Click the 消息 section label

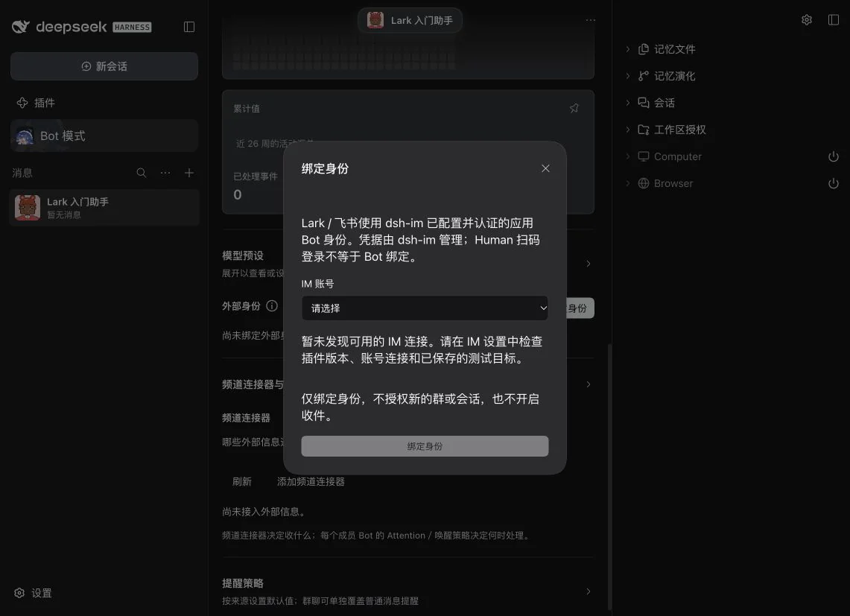coord(22,173)
